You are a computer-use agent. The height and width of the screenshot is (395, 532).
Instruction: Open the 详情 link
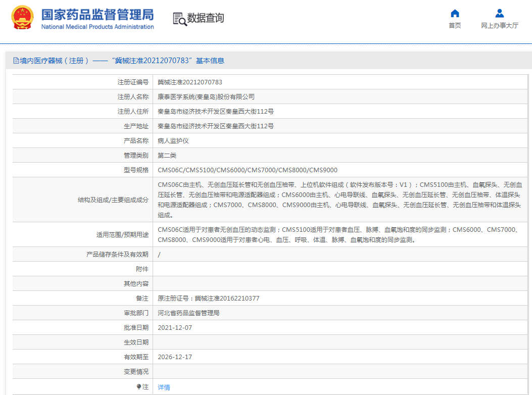164,387
